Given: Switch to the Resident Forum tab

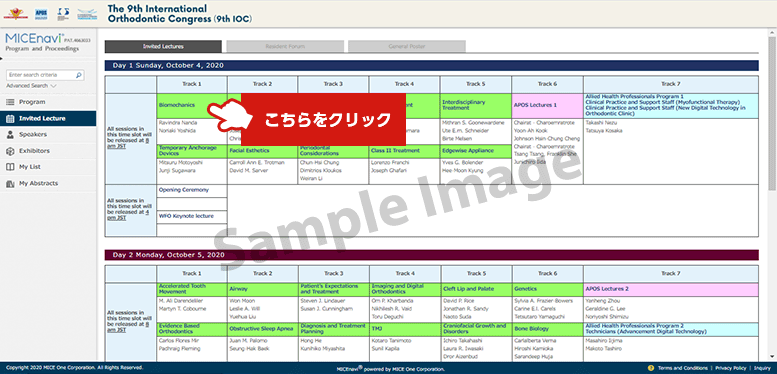Looking at the screenshot, I should tap(285, 47).
